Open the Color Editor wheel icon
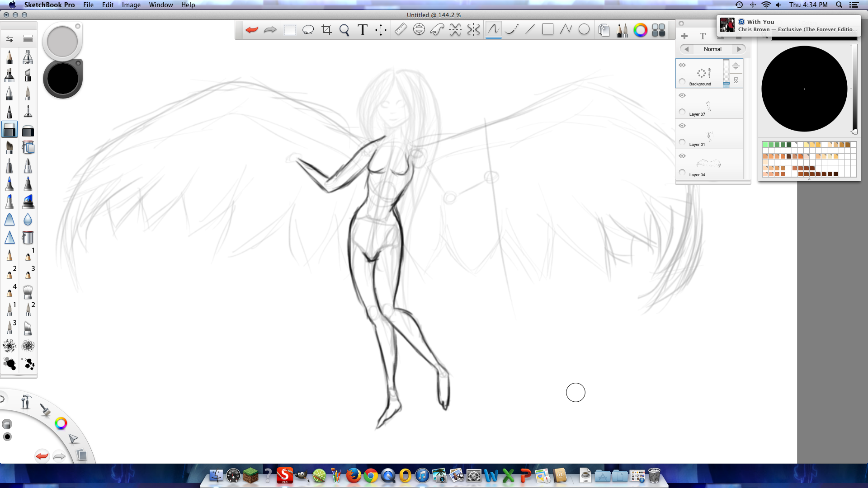The height and width of the screenshot is (488, 868). [x=640, y=30]
